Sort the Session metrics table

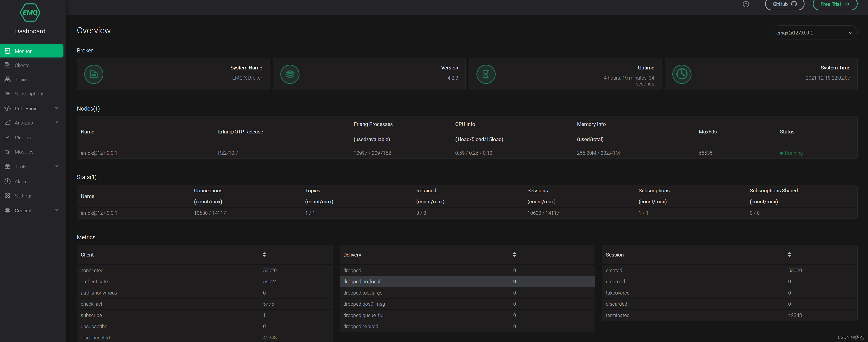789,254
